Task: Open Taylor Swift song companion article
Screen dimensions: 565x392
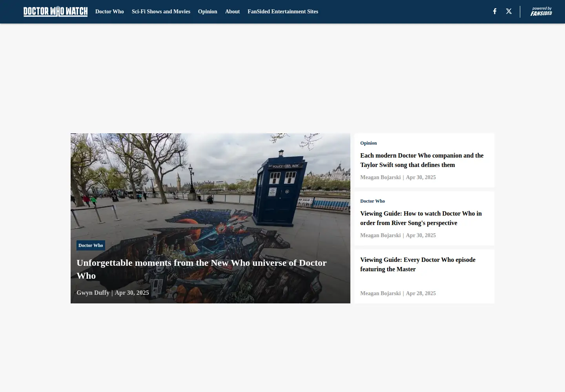Action: click(x=422, y=160)
